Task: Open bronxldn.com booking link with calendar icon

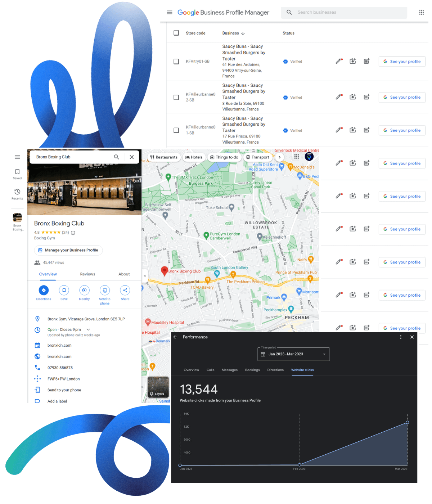Action: pos(59,346)
